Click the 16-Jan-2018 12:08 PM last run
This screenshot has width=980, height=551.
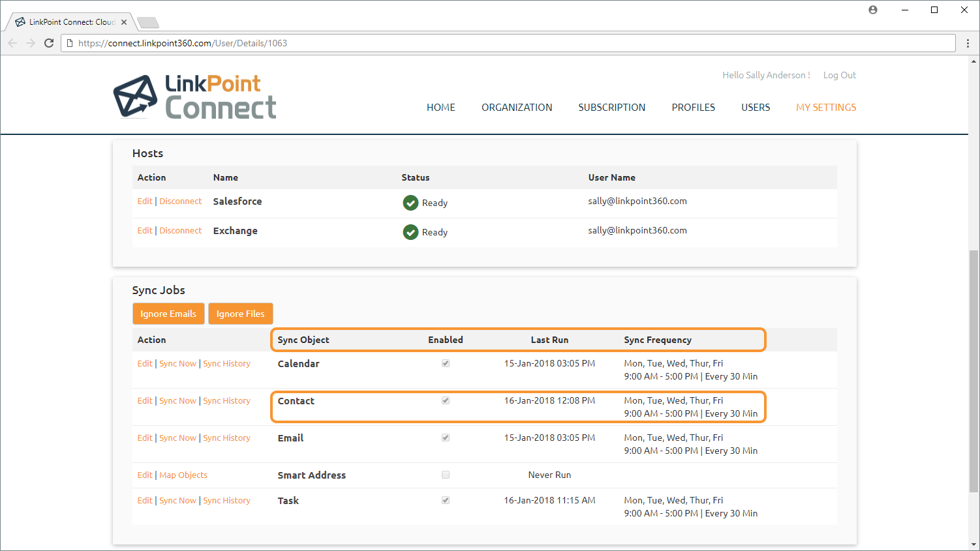pos(549,400)
